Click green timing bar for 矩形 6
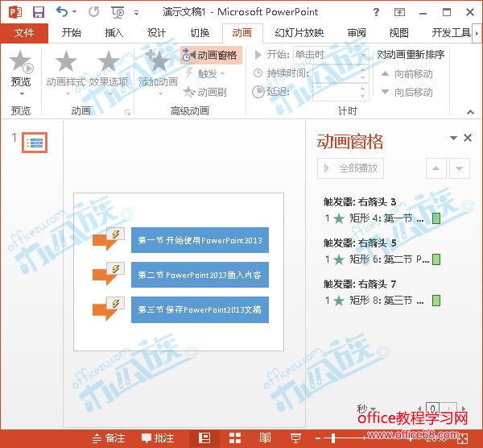 (x=436, y=259)
